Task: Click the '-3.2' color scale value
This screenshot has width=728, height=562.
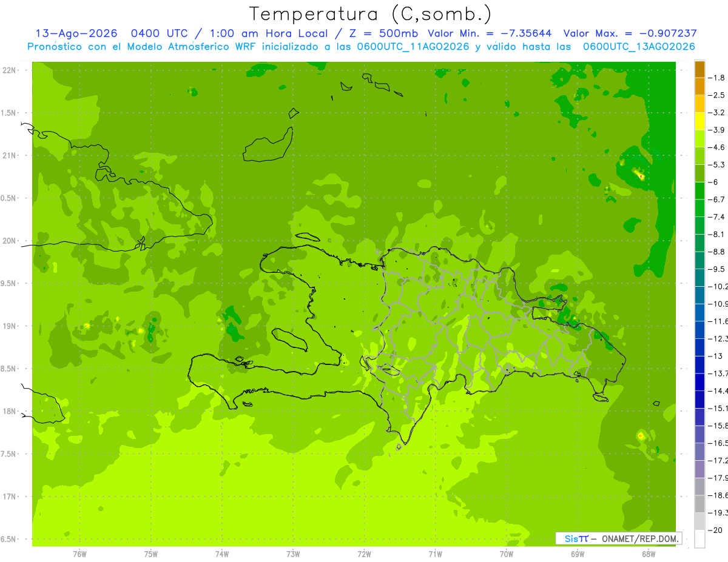Action: coord(718,113)
